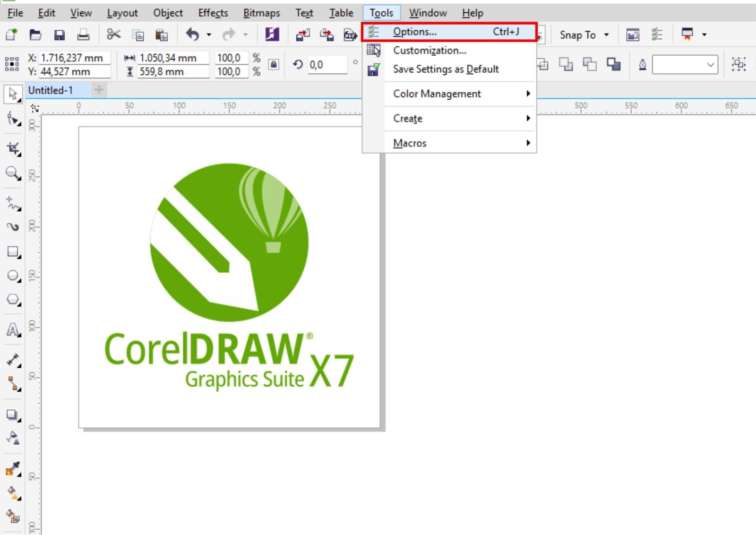Toggle Welcome Screen display option

(633, 34)
